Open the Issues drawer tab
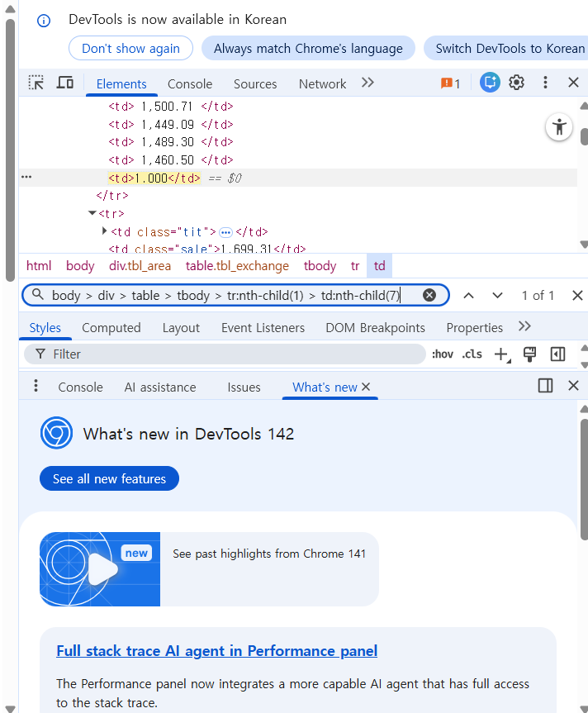Viewport: 588px width, 713px height. pos(244,387)
